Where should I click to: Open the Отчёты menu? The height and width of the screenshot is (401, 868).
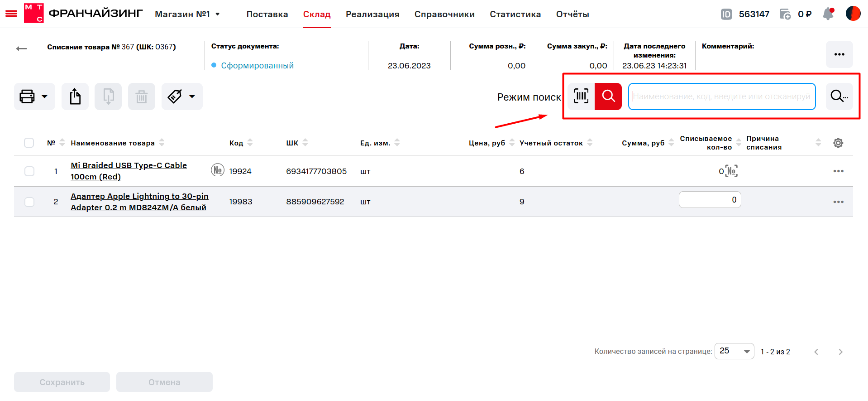[572, 14]
